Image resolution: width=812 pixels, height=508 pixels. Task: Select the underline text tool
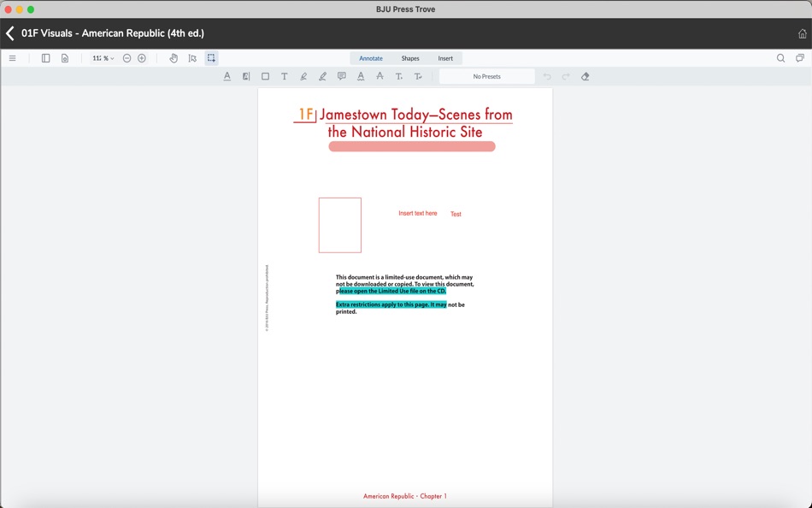pos(227,76)
